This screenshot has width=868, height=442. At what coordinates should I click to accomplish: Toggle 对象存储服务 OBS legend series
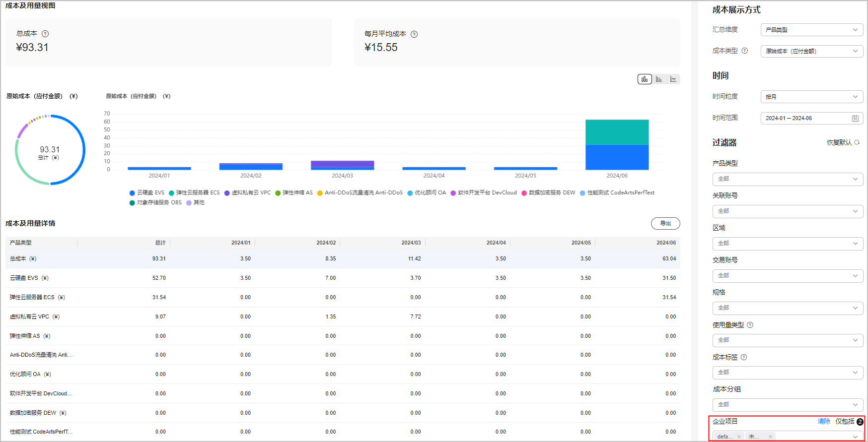point(155,202)
